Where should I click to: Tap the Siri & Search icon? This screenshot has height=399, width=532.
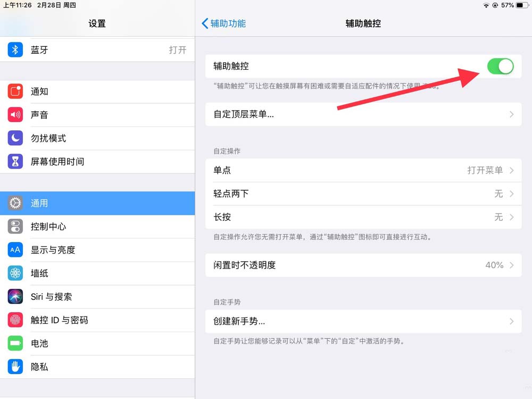tap(15, 297)
